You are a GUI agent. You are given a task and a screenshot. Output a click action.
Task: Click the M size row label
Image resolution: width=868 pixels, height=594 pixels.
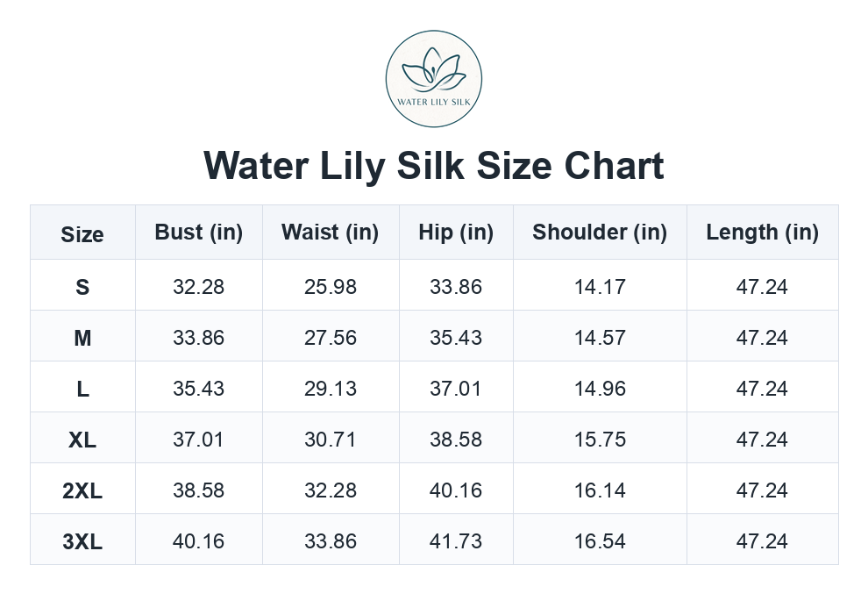click(x=82, y=338)
